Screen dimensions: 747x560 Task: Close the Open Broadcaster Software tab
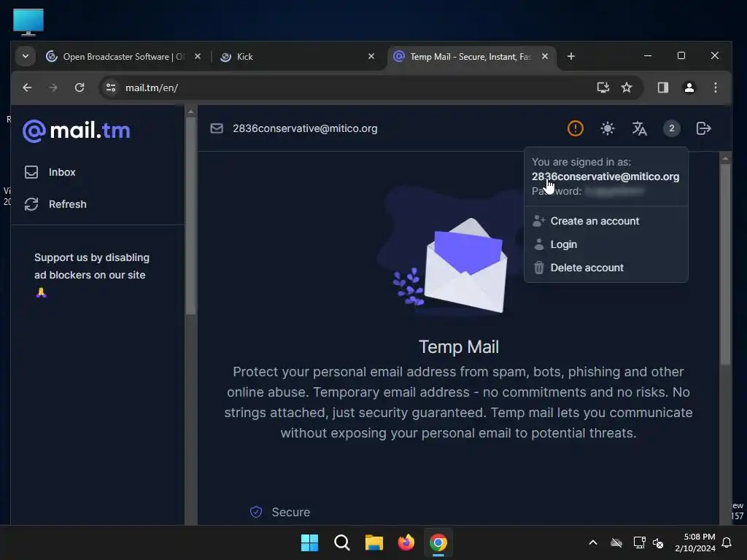198,57
